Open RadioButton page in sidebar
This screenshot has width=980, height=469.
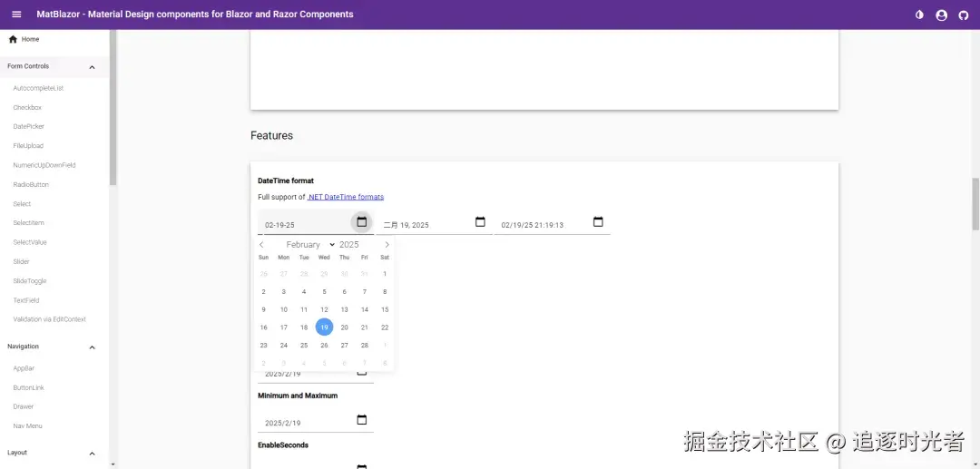pyautogui.click(x=31, y=184)
